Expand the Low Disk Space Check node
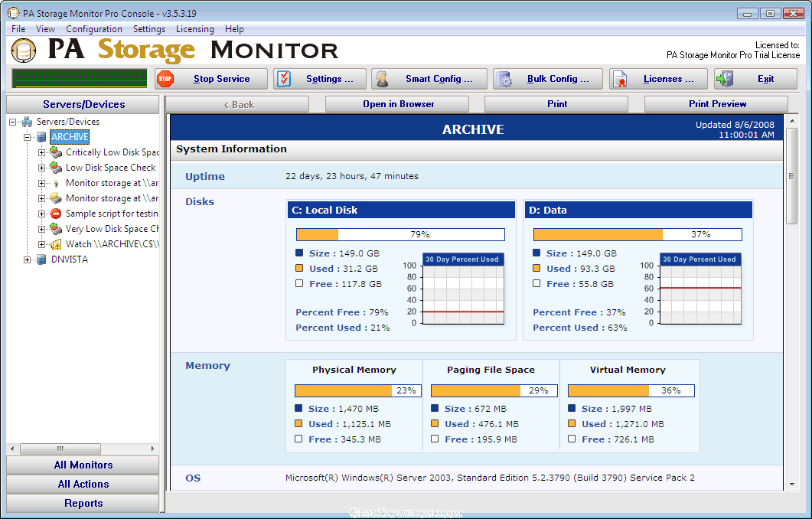The width and height of the screenshot is (812, 519). pos(41,168)
